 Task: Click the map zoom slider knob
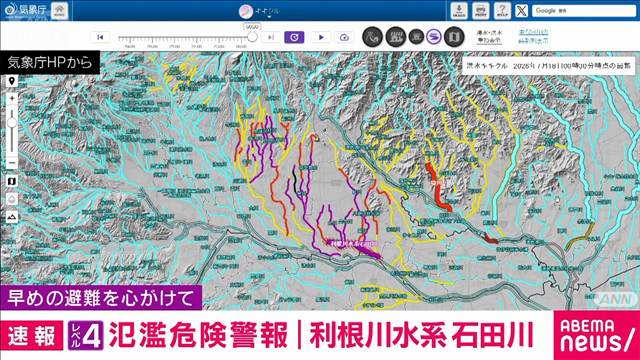(x=12, y=123)
